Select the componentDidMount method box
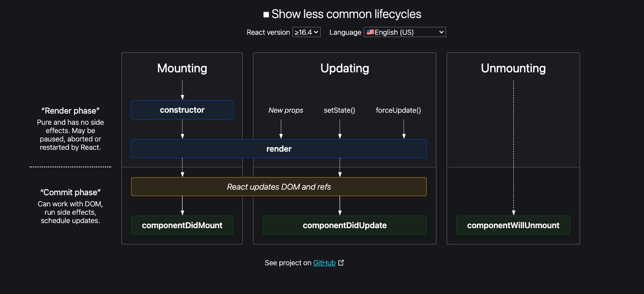The width and height of the screenshot is (644, 294). pos(182,225)
